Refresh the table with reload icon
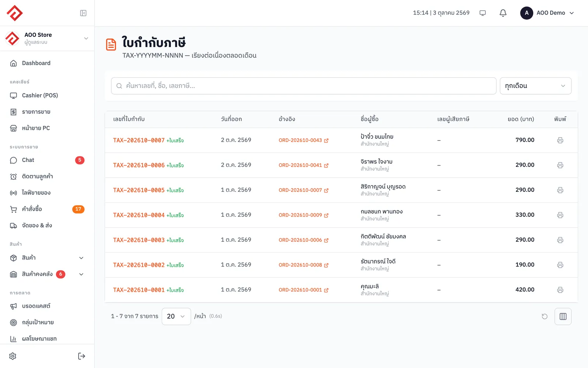Screen dimensions: 588x368 click(x=545, y=316)
